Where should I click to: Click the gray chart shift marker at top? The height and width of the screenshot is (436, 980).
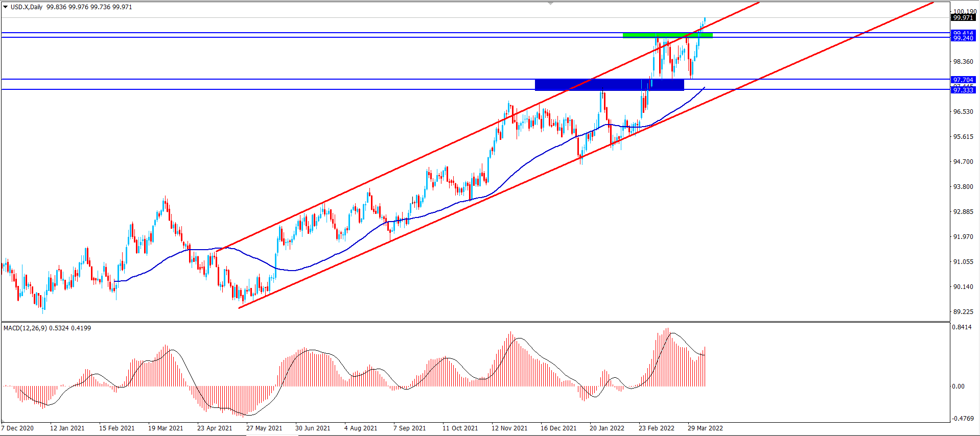point(550,4)
